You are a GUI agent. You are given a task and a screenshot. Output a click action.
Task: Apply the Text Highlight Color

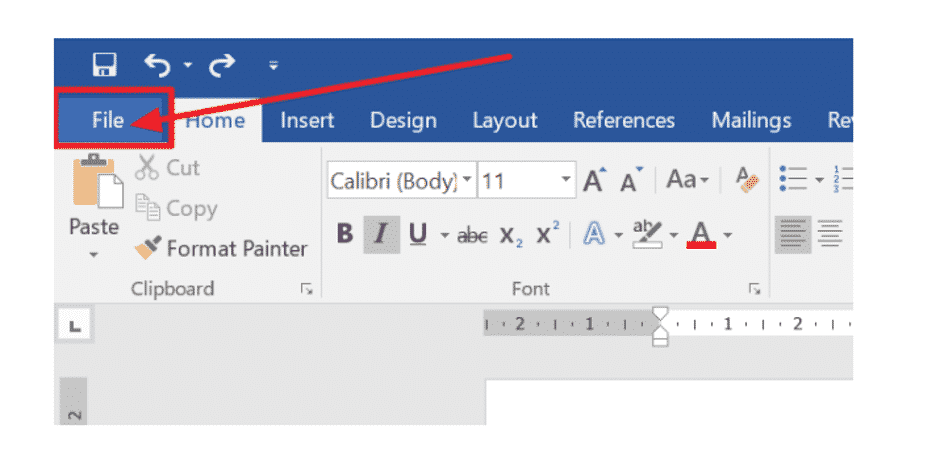(x=648, y=235)
